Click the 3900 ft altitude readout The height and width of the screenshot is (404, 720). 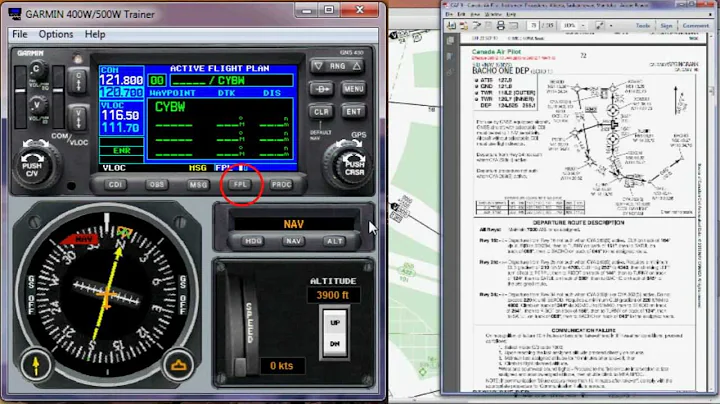(x=333, y=295)
